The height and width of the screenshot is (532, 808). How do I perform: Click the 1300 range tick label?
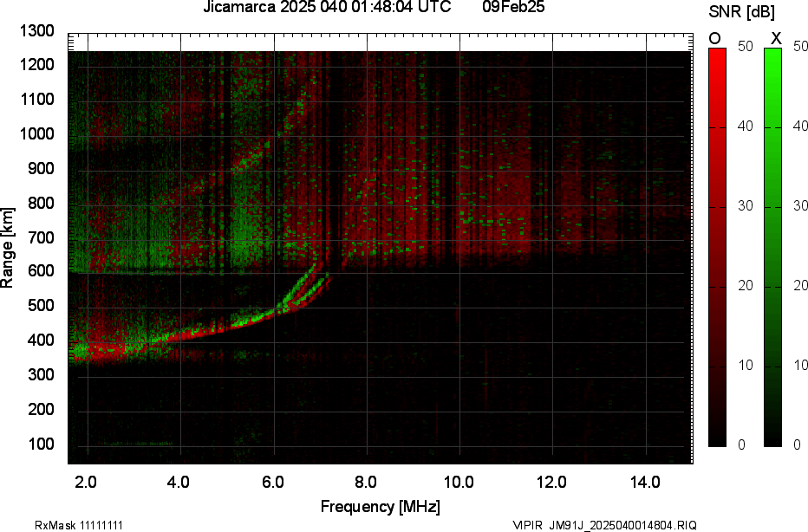click(37, 31)
